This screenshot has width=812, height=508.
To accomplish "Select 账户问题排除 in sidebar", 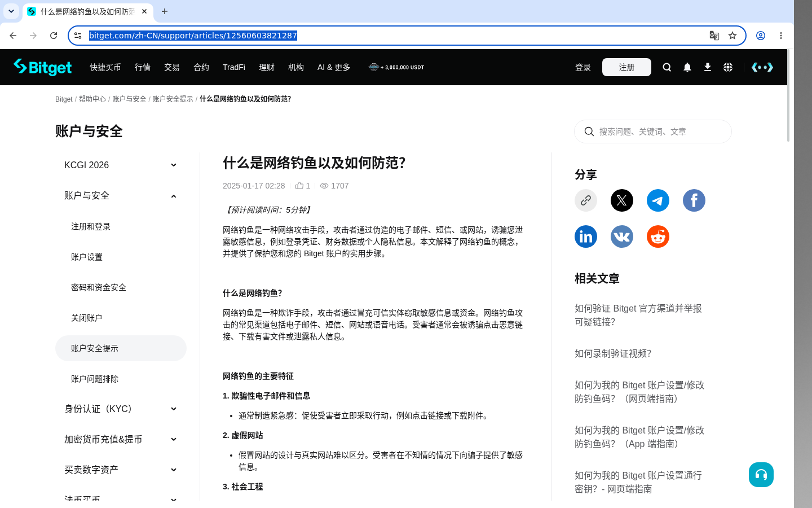I will point(121,379).
